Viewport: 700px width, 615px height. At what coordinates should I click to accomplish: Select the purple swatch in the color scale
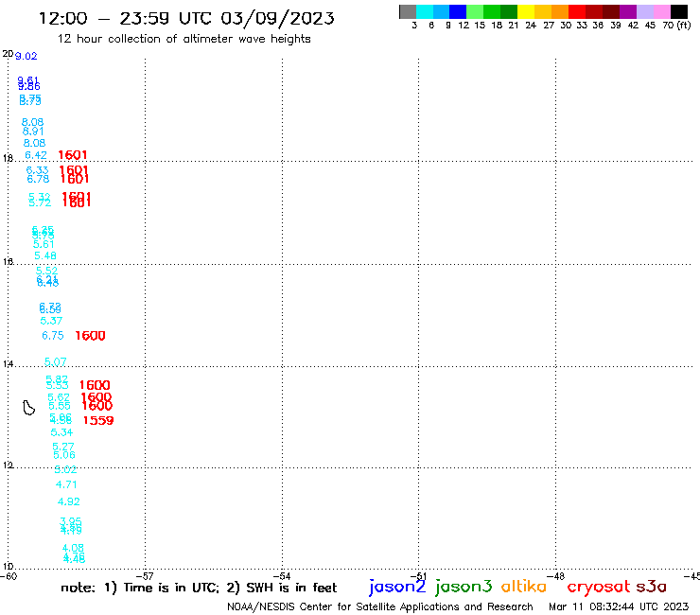(628, 11)
